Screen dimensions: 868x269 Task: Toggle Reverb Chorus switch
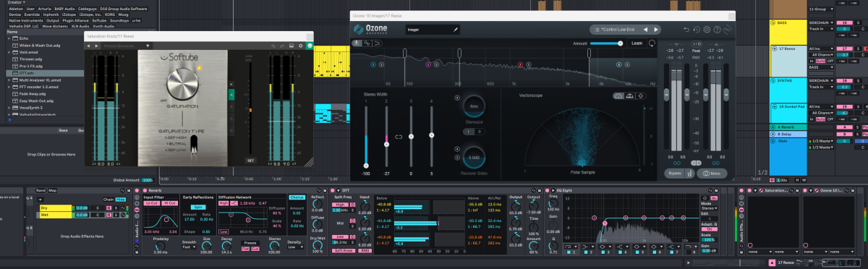pyautogui.click(x=297, y=197)
